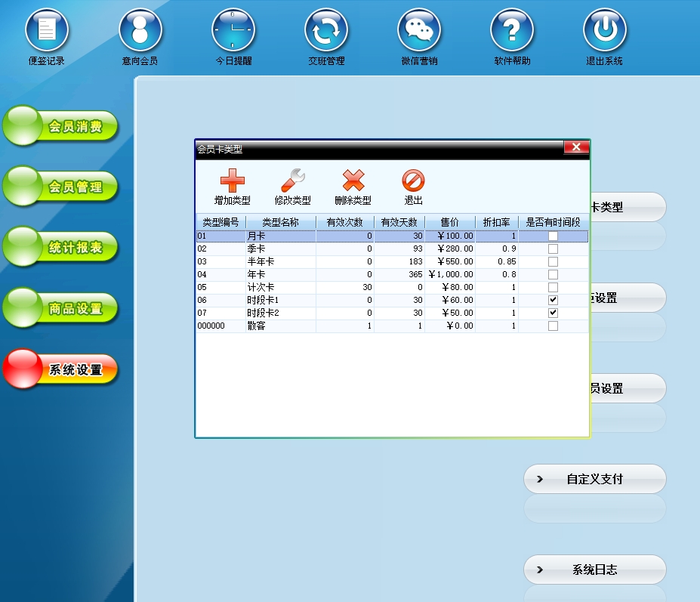700x602 pixels.
Task: Enable time-period checkbox for 散客 row
Action: pyautogui.click(x=553, y=326)
